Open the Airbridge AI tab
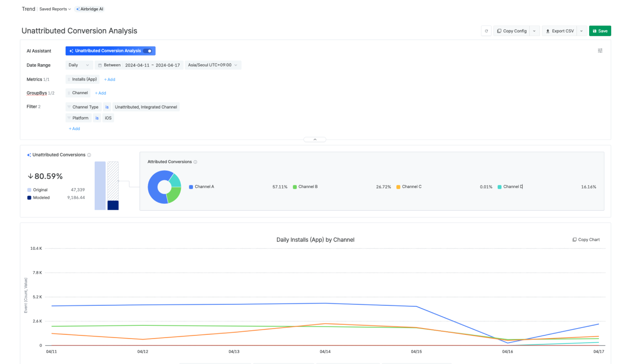This screenshot has width=637, height=364. (90, 9)
